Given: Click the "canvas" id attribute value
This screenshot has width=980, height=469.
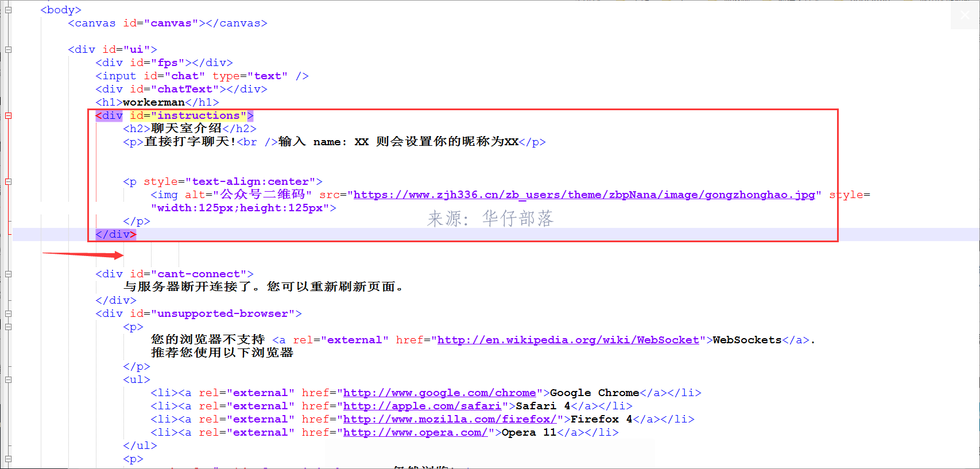Looking at the screenshot, I should point(171,23).
